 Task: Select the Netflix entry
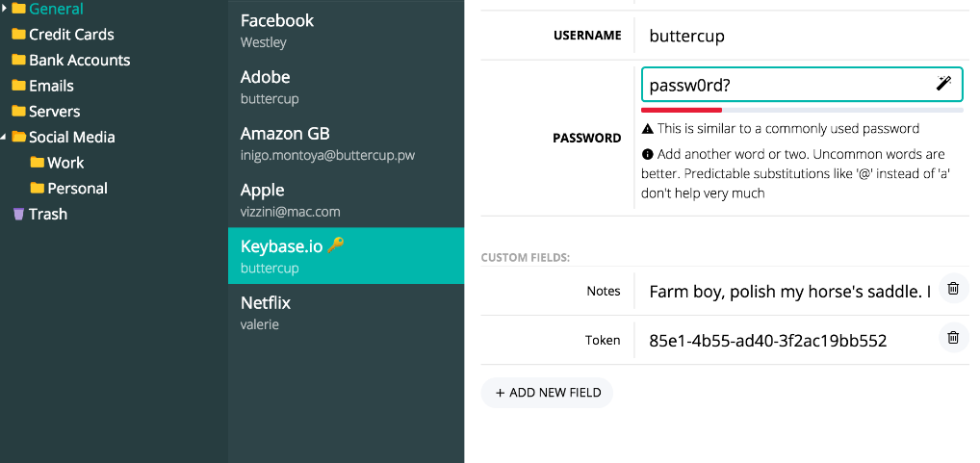(x=346, y=313)
